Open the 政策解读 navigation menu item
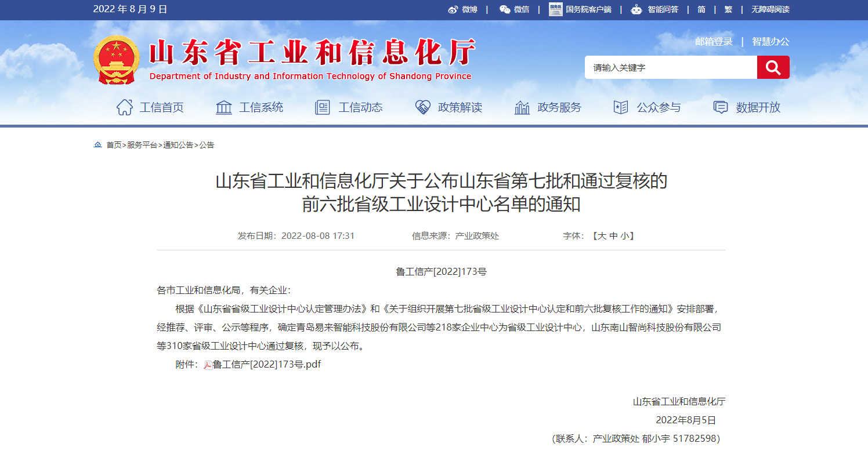 [x=449, y=107]
